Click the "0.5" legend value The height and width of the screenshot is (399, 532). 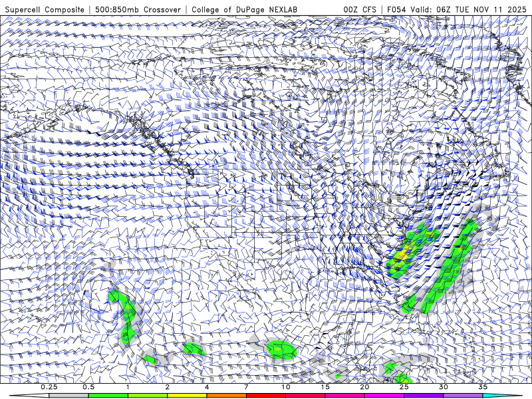(88, 387)
